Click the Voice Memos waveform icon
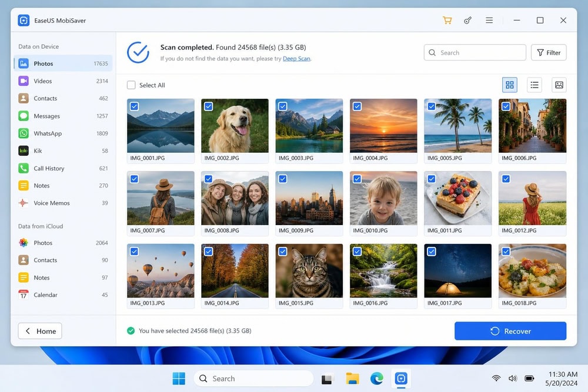Image resolution: width=588 pixels, height=392 pixels. point(24,203)
